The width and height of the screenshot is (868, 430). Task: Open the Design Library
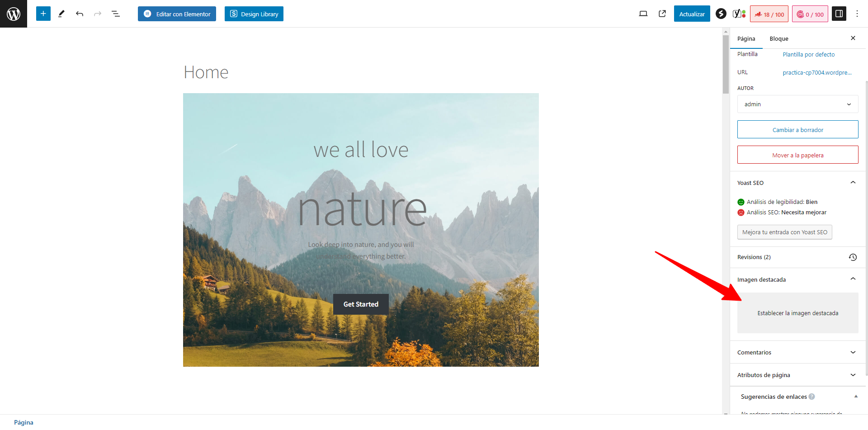254,14
